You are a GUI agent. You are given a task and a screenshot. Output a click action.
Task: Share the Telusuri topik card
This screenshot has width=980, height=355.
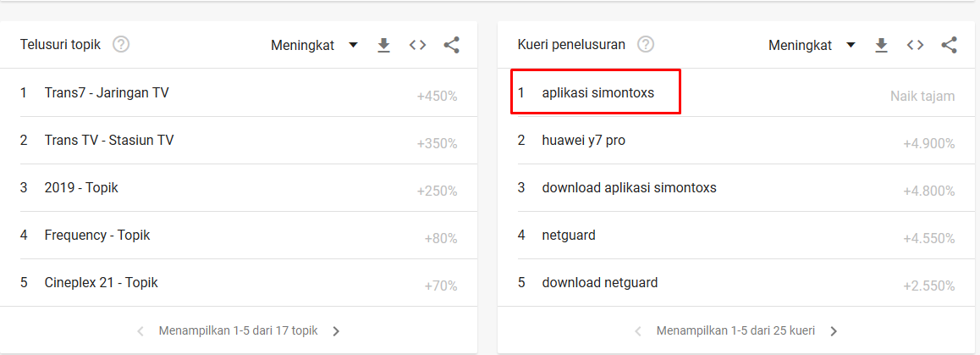coord(451,45)
